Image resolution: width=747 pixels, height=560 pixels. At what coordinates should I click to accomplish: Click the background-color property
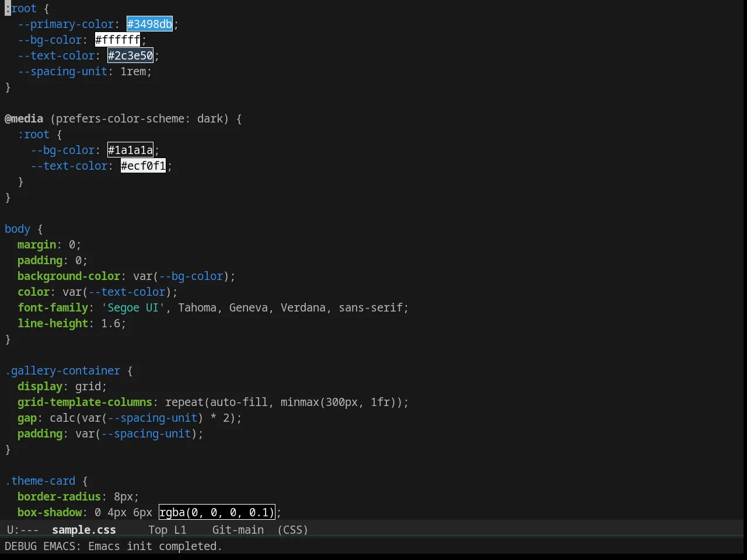(x=69, y=276)
